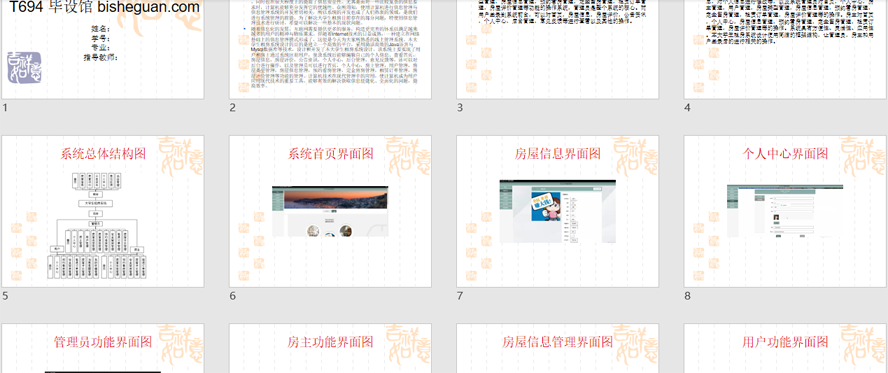Image resolution: width=888 pixels, height=373 pixels.
Task: Click the 房主功能界面图 title text
Action: click(x=331, y=342)
